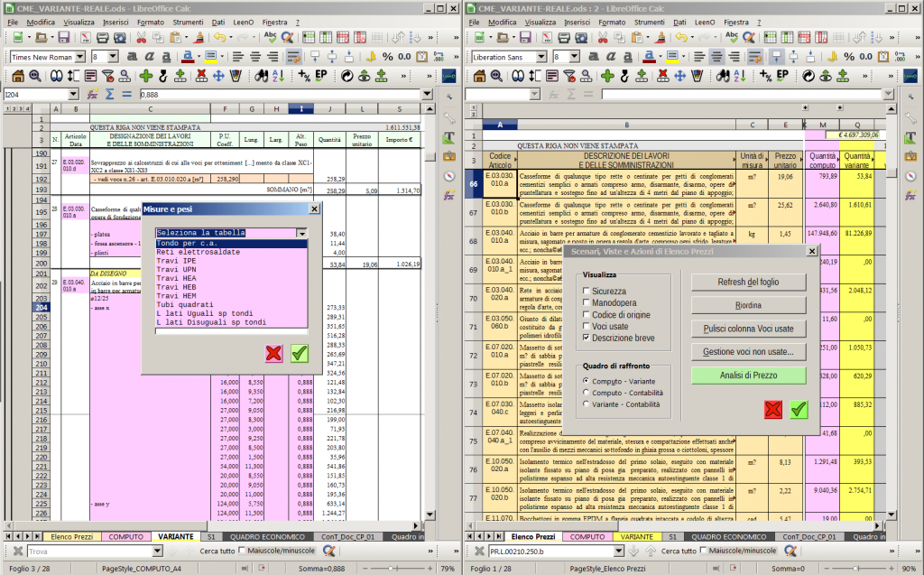Click Refresh del foglio button

(748, 282)
